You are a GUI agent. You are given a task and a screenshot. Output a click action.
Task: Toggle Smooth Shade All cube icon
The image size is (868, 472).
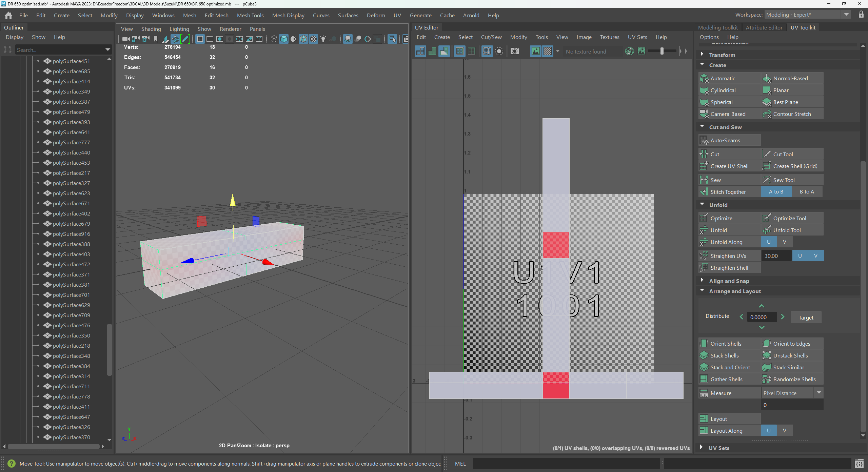[284, 39]
